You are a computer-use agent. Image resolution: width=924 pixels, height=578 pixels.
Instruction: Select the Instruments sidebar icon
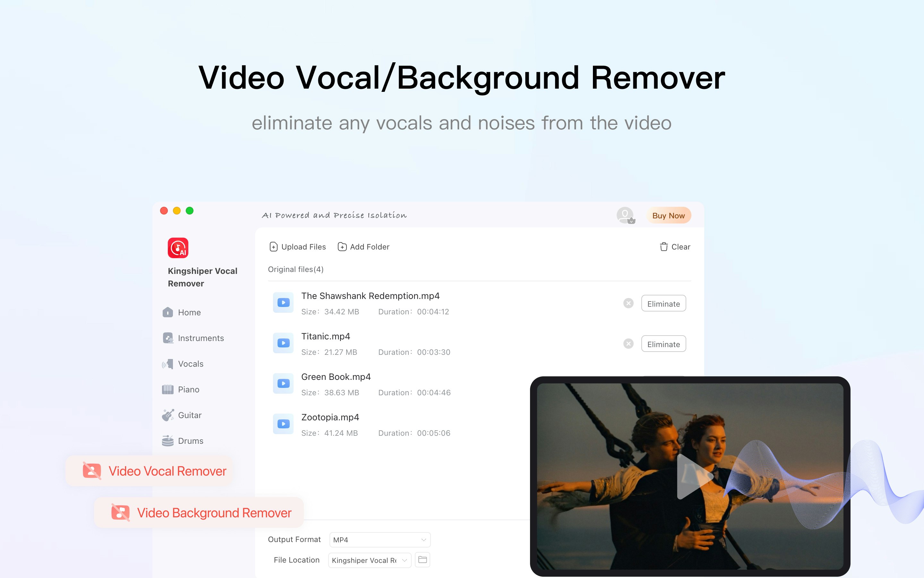coord(167,338)
